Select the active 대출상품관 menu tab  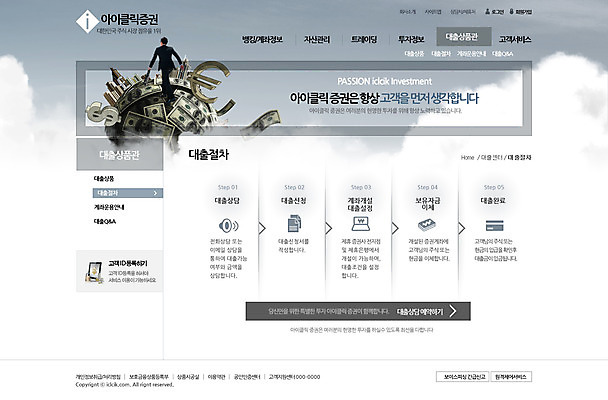pyautogui.click(x=464, y=37)
